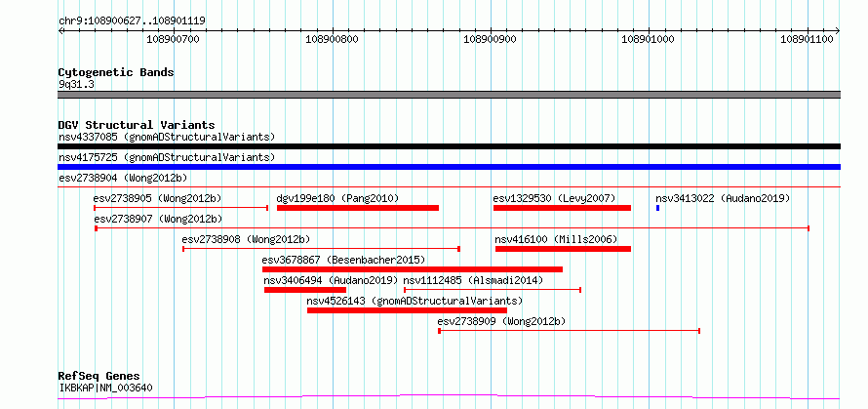Click the DGV Structural Variants track title

[137, 125]
